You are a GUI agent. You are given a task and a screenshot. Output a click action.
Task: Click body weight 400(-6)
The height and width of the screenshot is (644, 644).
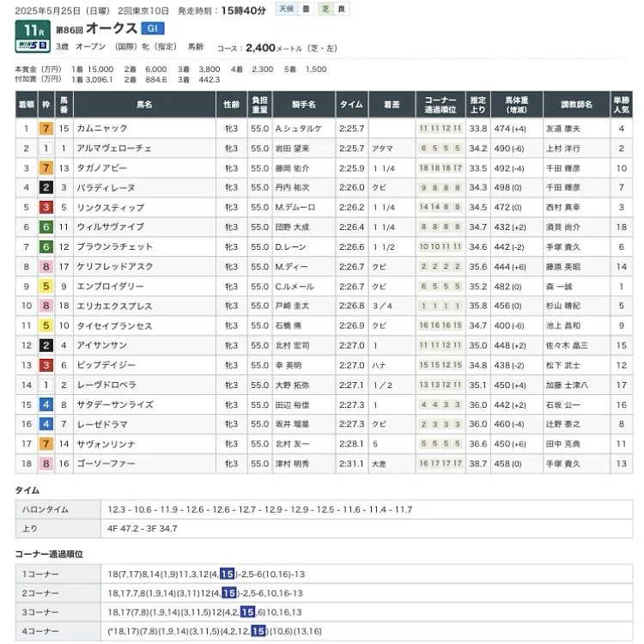click(509, 325)
